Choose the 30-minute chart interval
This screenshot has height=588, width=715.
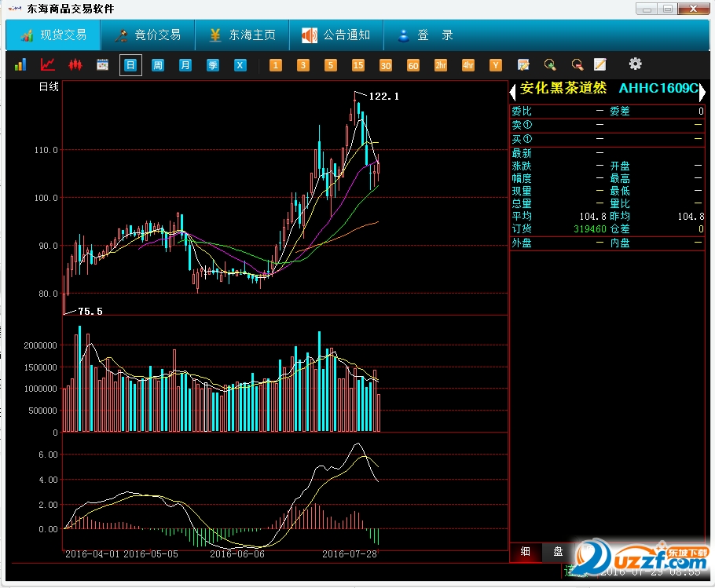point(385,65)
